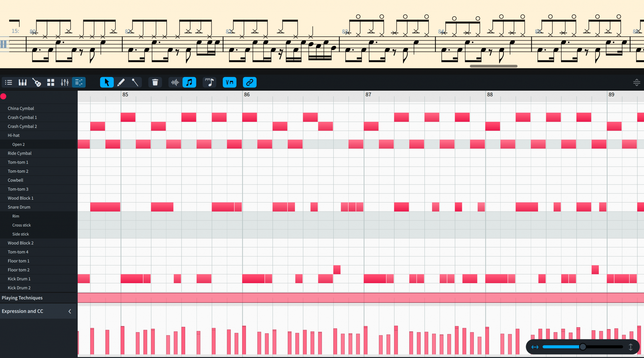Click bar 86 marker in ruler

(x=247, y=94)
